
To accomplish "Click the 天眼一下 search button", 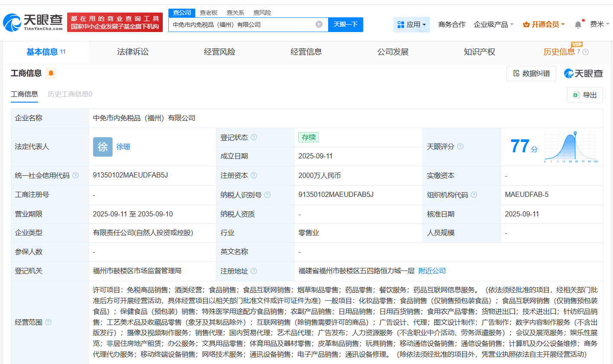I will tap(345, 24).
